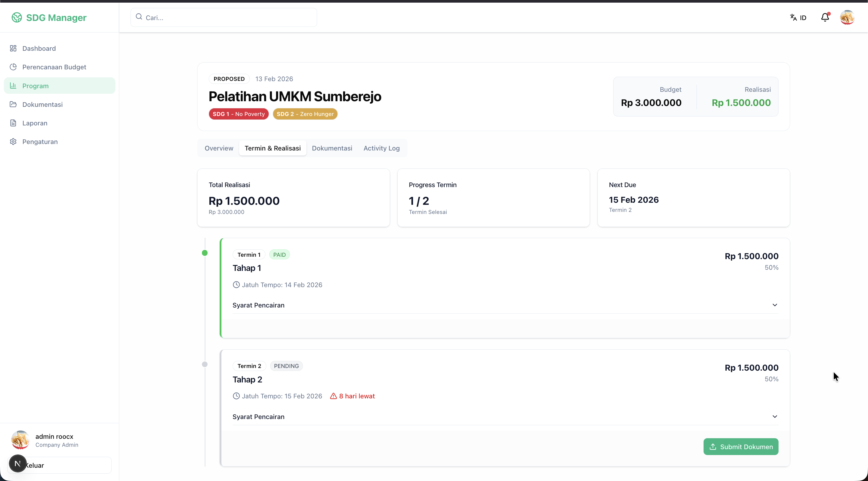The width and height of the screenshot is (868, 481).
Task: Select the SDG 2 - Zero Hunger badge
Action: click(305, 114)
